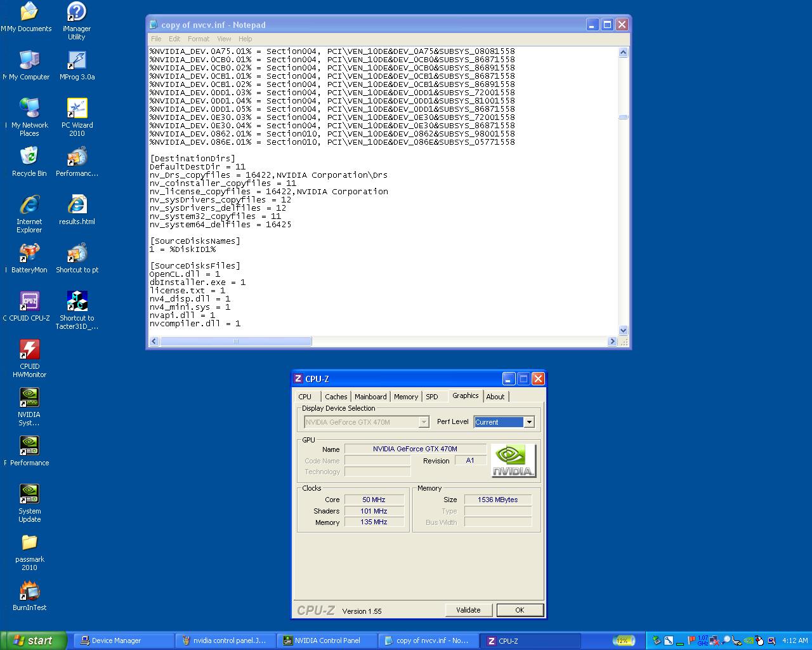Image resolution: width=812 pixels, height=650 pixels.
Task: Click the NVIDIA tray icon
Action: tap(749, 640)
